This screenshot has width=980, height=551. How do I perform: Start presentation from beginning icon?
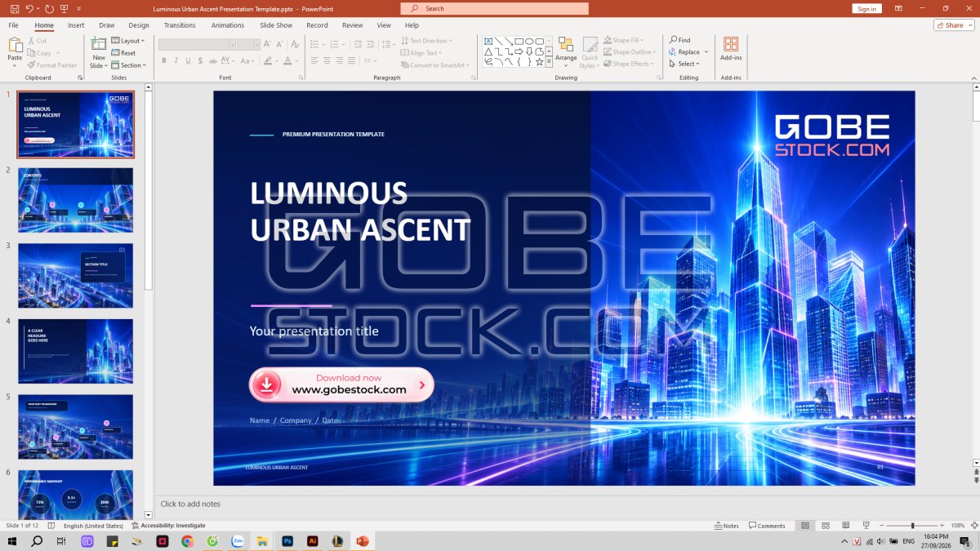tap(65, 8)
